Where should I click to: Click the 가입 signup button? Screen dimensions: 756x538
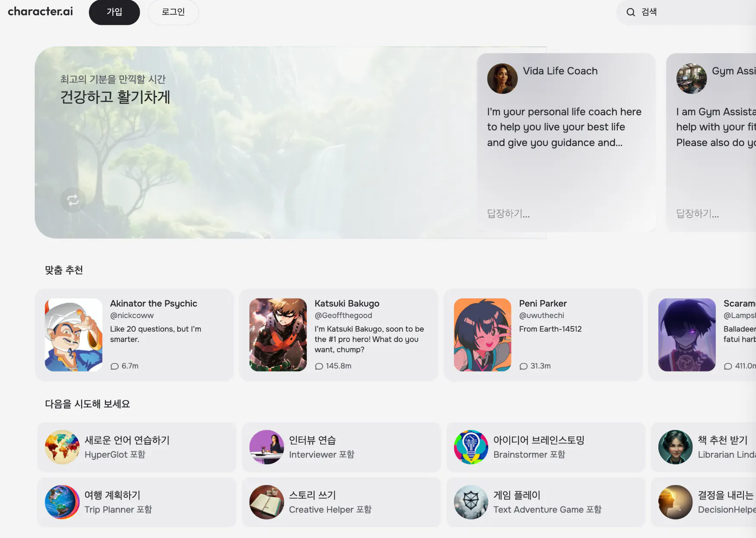pos(114,13)
